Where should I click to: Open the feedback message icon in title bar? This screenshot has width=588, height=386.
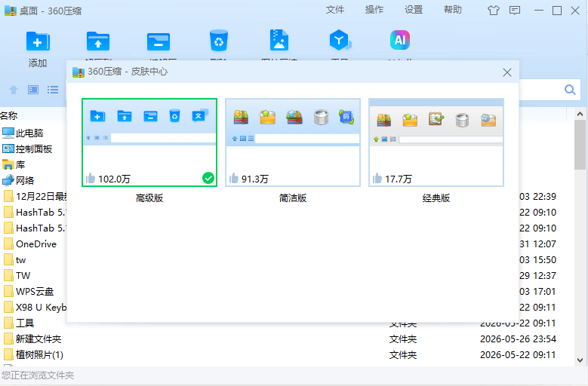515,11
